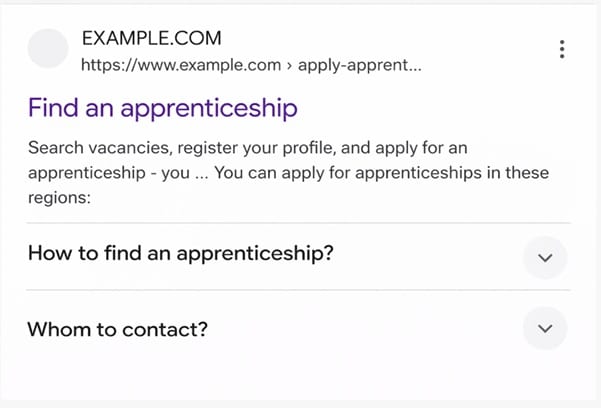This screenshot has width=601, height=408.
Task: Click the EXAMPLE.COM site name
Action: pos(150,39)
